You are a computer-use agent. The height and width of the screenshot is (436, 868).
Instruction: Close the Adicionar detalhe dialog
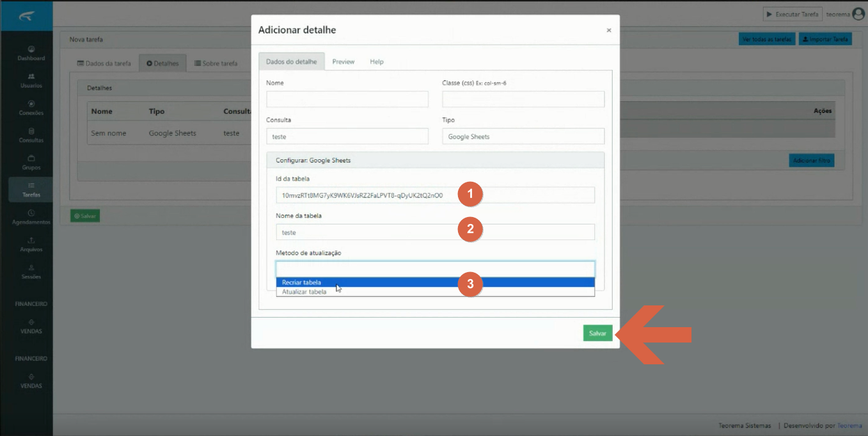(x=609, y=30)
